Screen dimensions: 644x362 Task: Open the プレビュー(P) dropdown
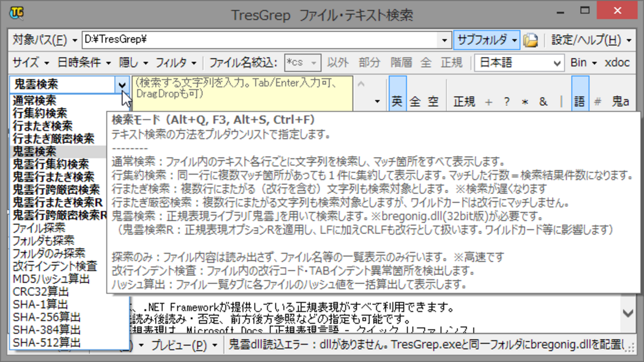pyautogui.click(x=184, y=346)
